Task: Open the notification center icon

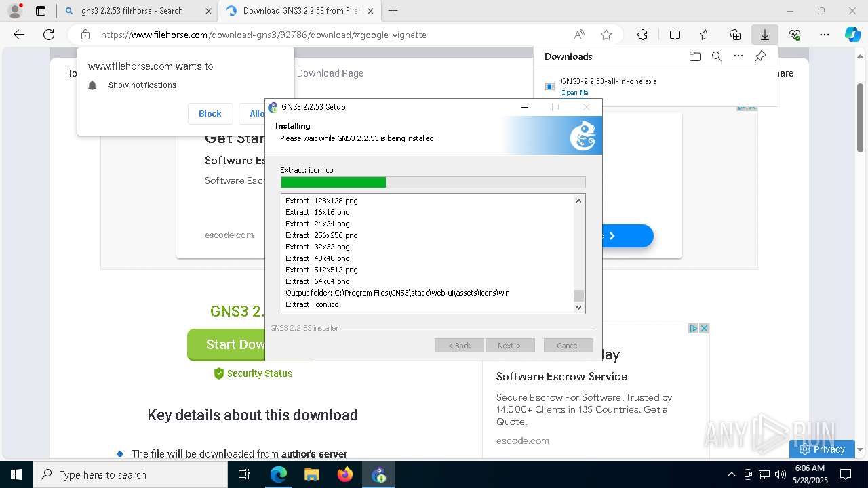Action: [x=846, y=474]
